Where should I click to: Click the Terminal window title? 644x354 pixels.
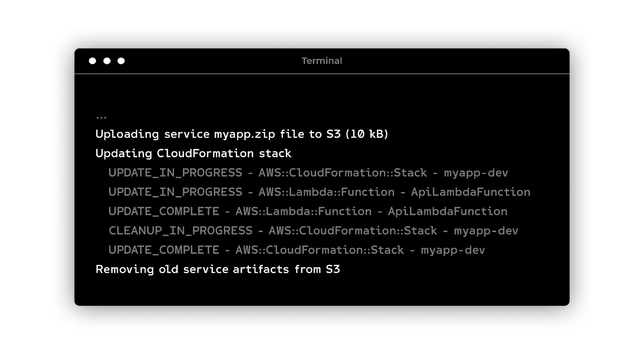pyautogui.click(x=322, y=61)
